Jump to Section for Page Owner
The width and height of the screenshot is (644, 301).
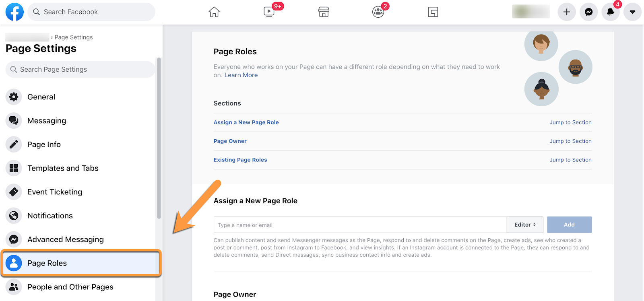tap(570, 141)
